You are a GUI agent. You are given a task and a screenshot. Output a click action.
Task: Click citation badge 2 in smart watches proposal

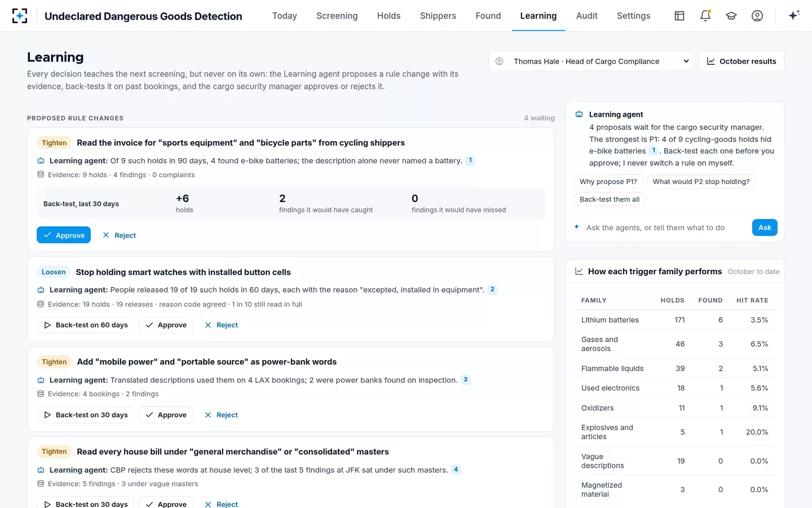click(492, 290)
